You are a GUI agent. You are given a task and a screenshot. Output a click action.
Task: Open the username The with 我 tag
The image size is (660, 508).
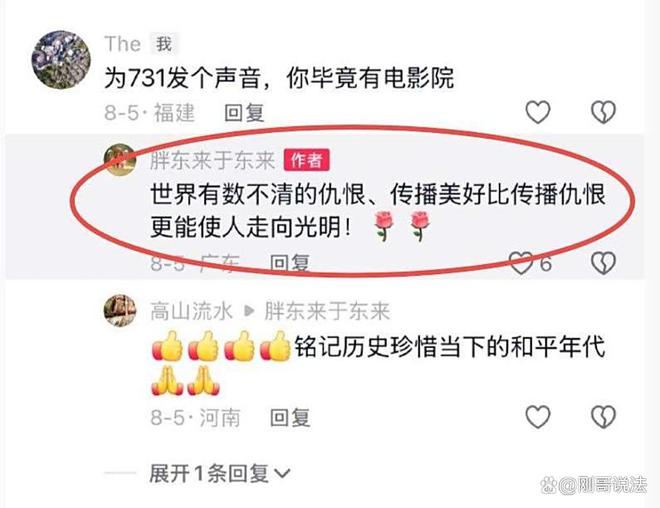click(x=122, y=44)
